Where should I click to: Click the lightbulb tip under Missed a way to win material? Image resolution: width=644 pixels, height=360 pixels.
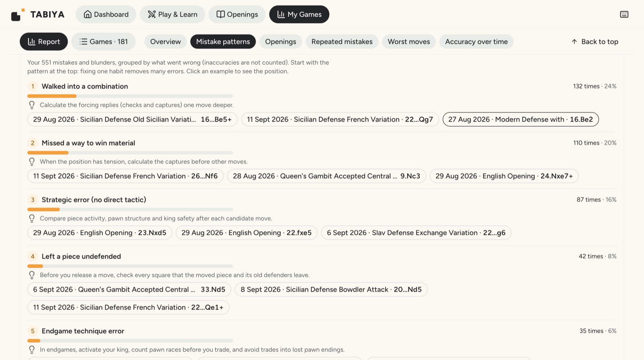click(x=32, y=162)
